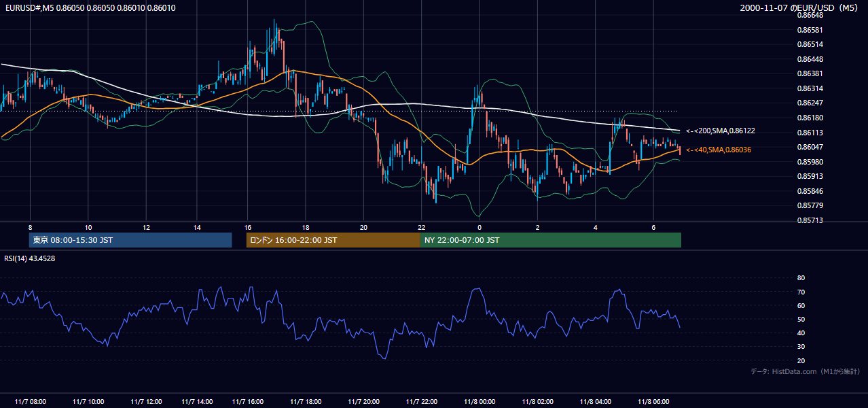Click the 11/7 12:00 bottom time label

coord(146,402)
